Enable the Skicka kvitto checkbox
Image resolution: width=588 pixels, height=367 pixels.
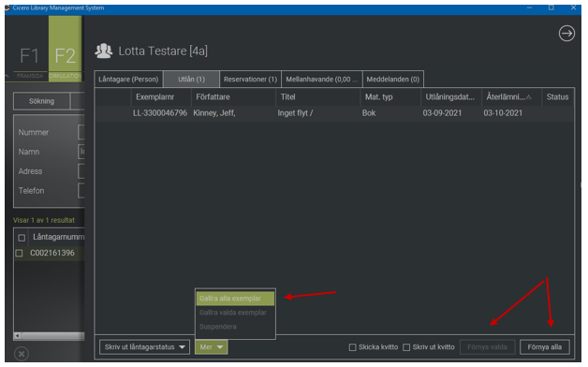[x=352, y=347]
